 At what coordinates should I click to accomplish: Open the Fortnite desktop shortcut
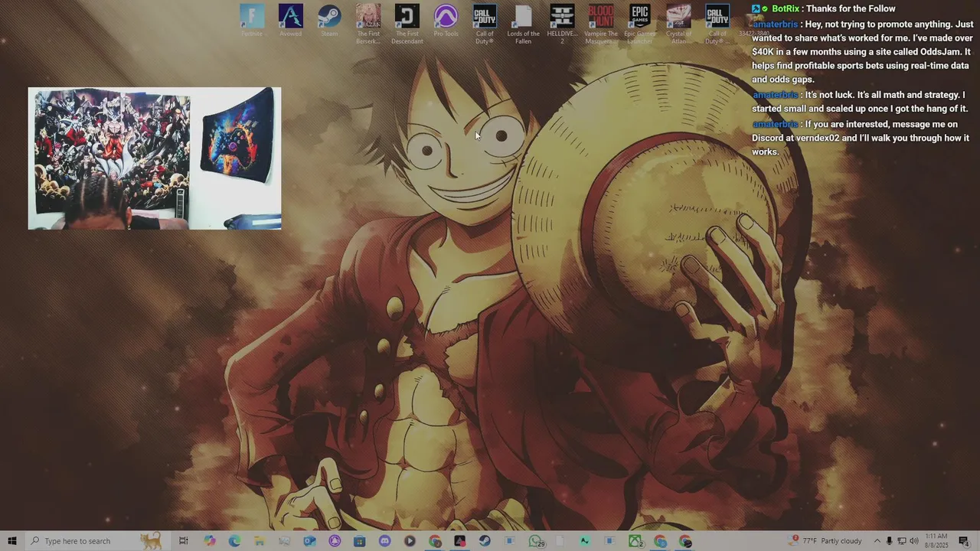click(252, 21)
